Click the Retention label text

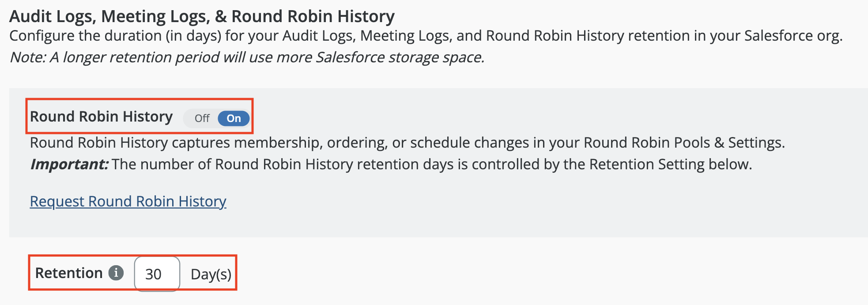coord(69,273)
